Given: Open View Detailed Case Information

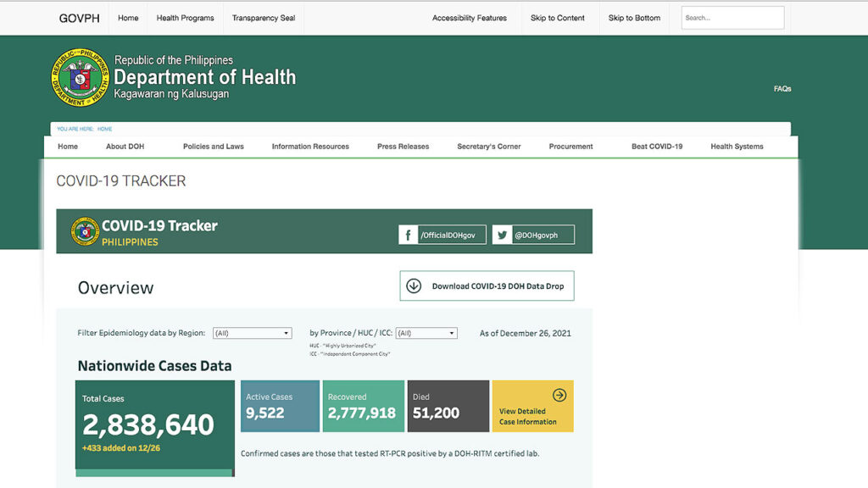Looking at the screenshot, I should click(x=532, y=406).
